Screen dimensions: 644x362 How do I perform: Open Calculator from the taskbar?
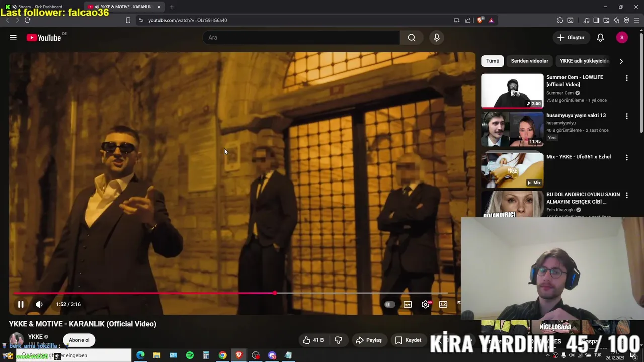coord(206,355)
